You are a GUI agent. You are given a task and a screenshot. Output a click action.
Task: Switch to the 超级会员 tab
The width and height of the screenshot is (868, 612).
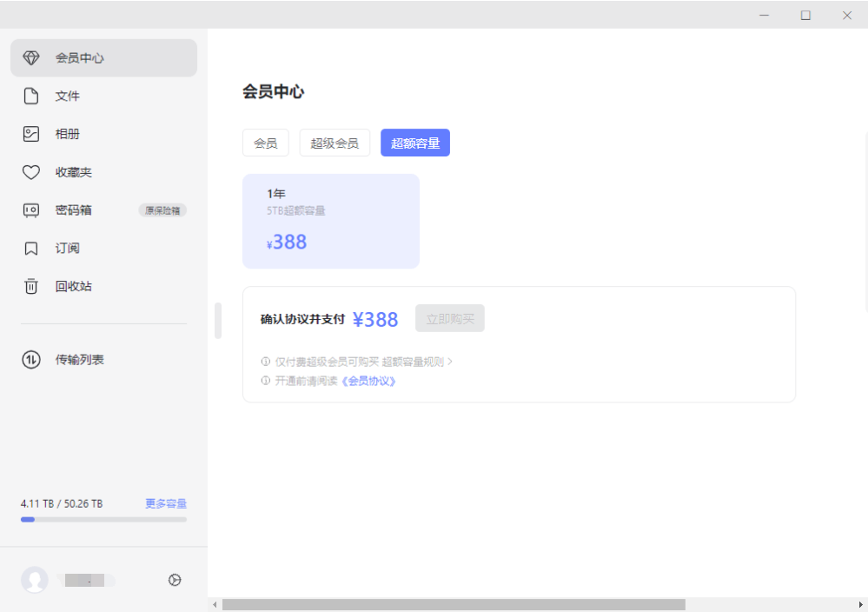(335, 143)
